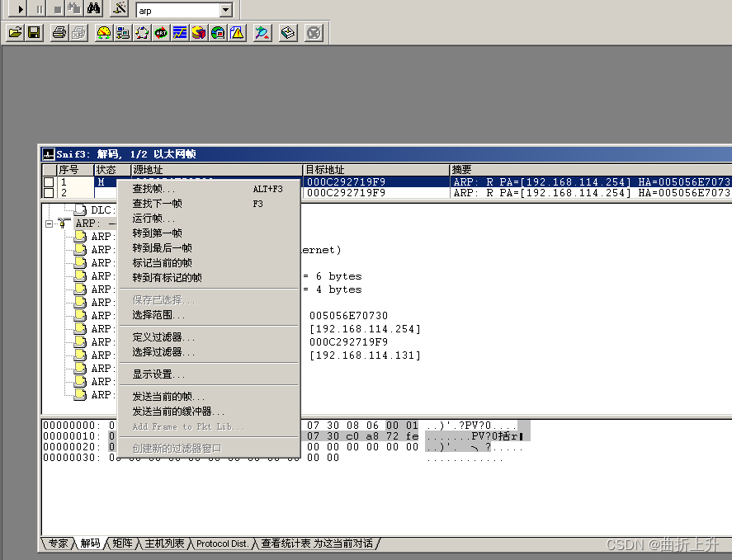Open the address book icon
The image size is (732, 560).
[288, 33]
